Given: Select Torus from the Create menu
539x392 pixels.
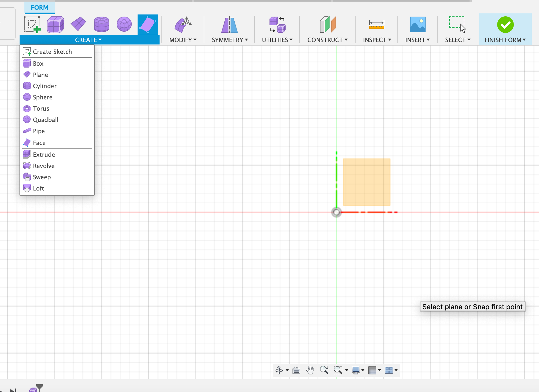Looking at the screenshot, I should point(41,109).
